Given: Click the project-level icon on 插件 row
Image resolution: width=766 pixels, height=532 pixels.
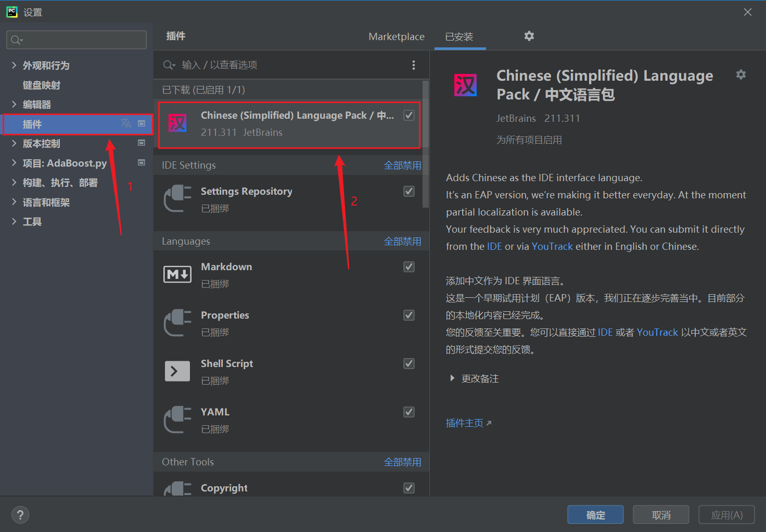Looking at the screenshot, I should 141,123.
